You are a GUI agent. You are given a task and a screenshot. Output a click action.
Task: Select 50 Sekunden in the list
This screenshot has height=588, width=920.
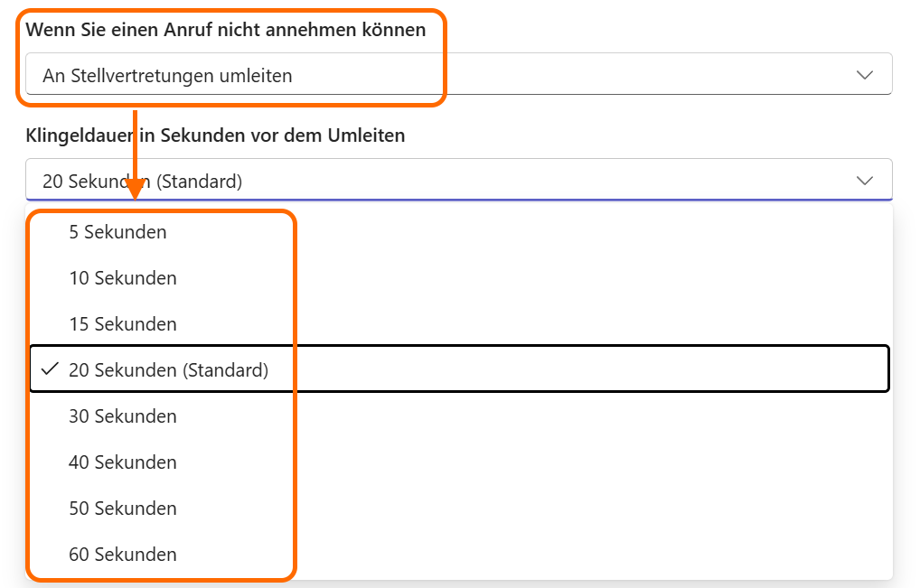click(122, 509)
